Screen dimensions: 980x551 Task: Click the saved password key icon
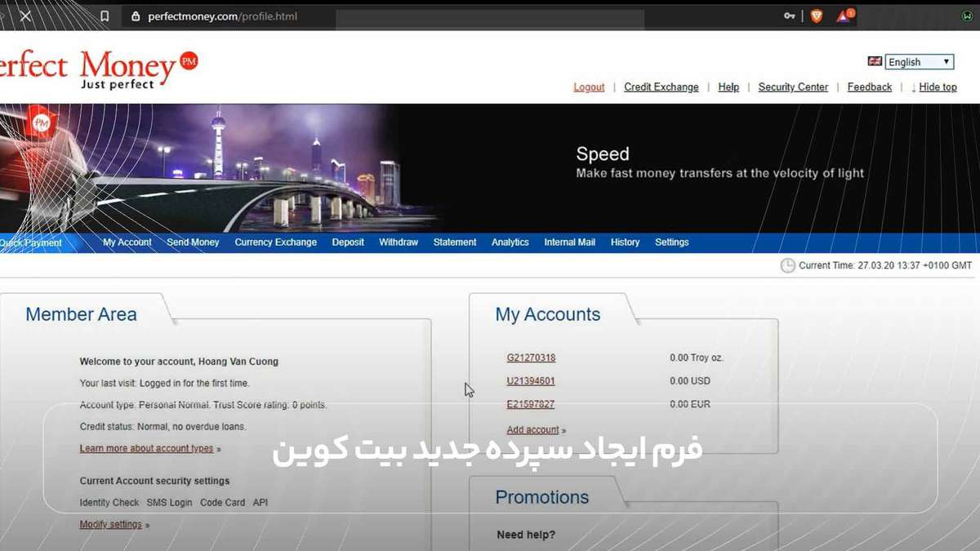[789, 16]
